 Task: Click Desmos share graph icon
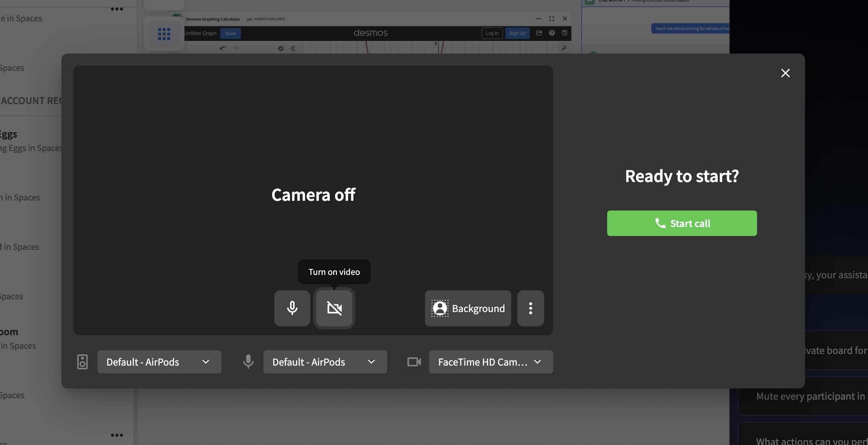point(539,33)
